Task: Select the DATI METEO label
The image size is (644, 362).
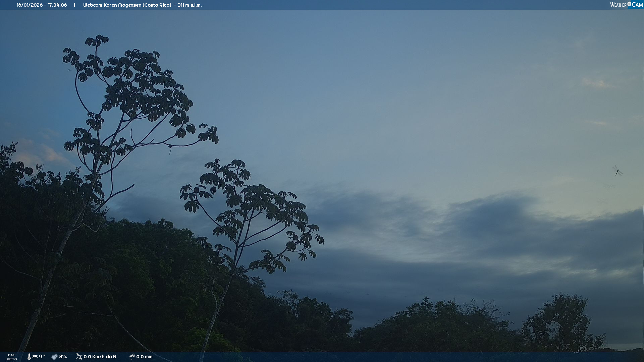Action: coord(12,357)
